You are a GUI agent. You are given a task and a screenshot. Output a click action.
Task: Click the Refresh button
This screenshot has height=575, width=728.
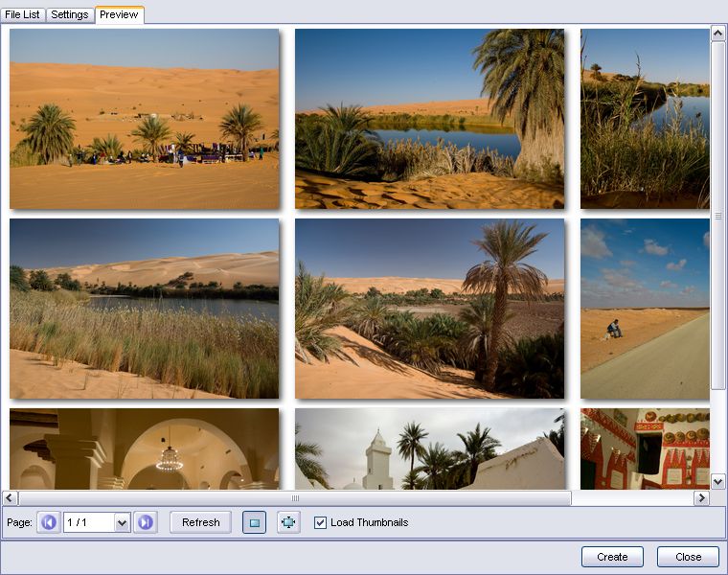[x=200, y=522]
